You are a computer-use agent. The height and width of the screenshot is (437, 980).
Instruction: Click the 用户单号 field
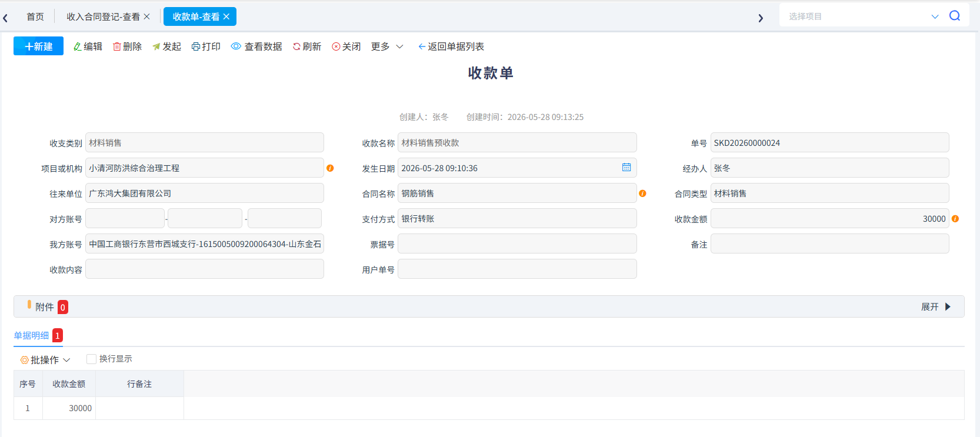[x=517, y=269]
